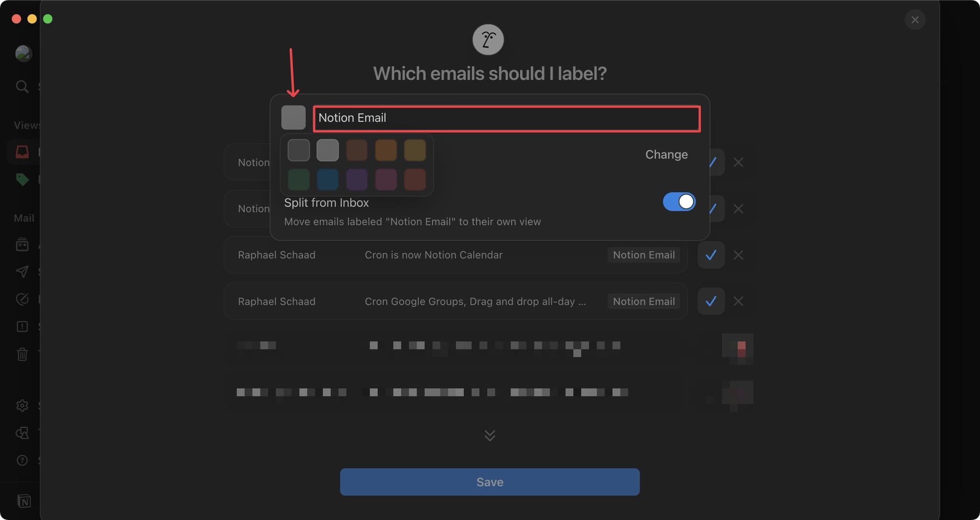Close the label dialog with X
The height and width of the screenshot is (520, 980).
[915, 20]
